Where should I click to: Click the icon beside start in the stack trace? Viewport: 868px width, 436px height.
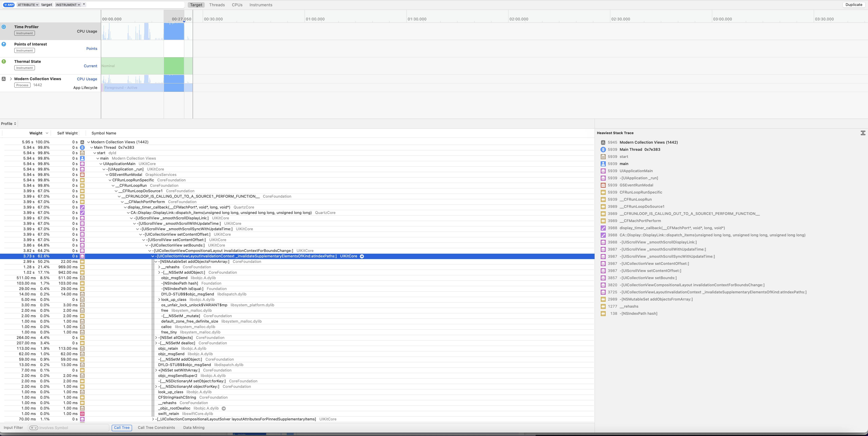[603, 157]
